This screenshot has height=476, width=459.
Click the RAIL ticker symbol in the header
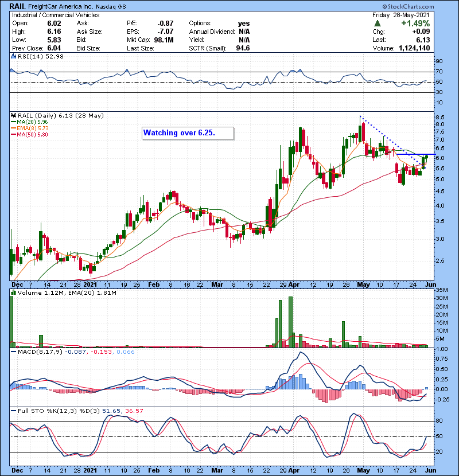pos(18,6)
